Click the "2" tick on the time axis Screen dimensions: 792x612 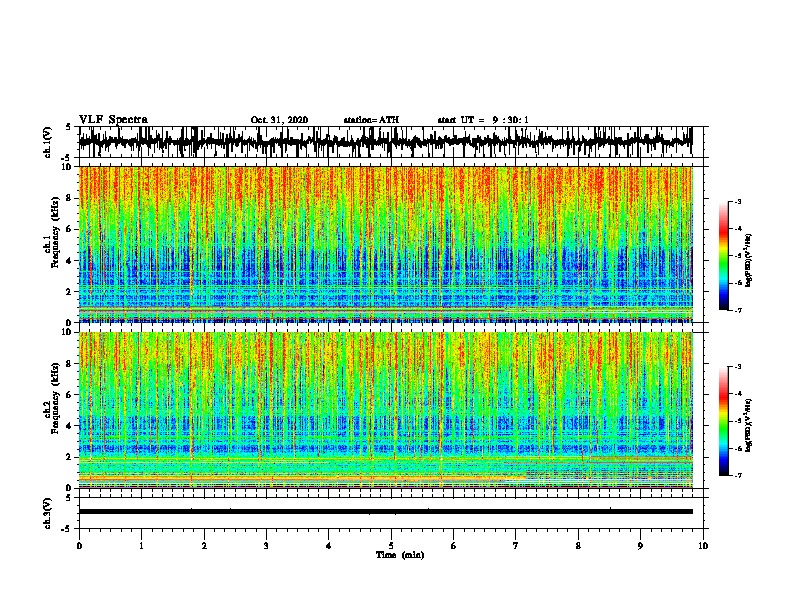click(x=204, y=546)
